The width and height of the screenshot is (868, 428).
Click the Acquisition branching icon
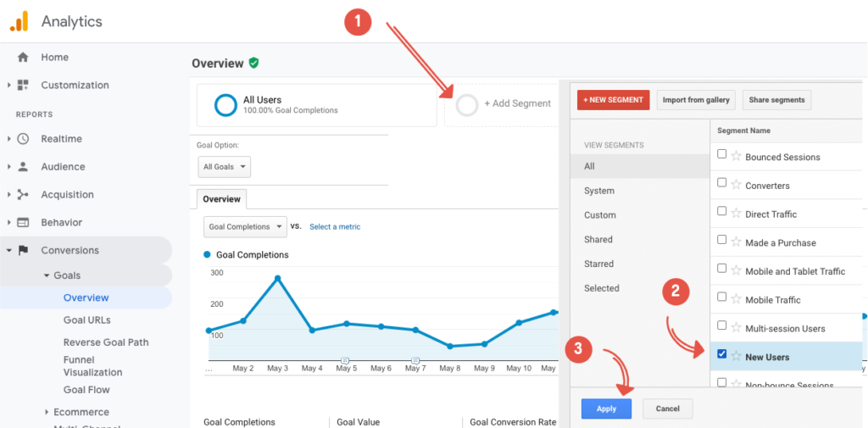coord(23,195)
